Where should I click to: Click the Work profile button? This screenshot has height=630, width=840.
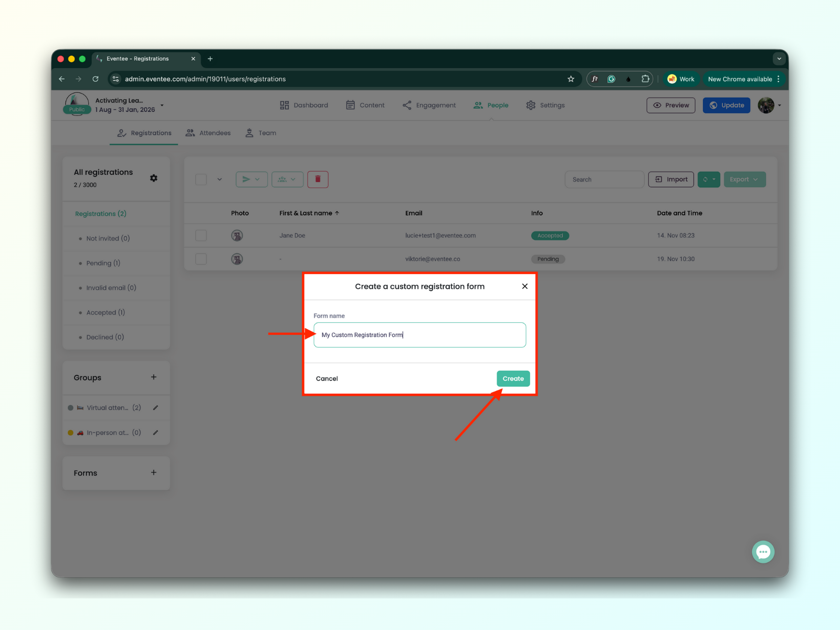pyautogui.click(x=680, y=79)
